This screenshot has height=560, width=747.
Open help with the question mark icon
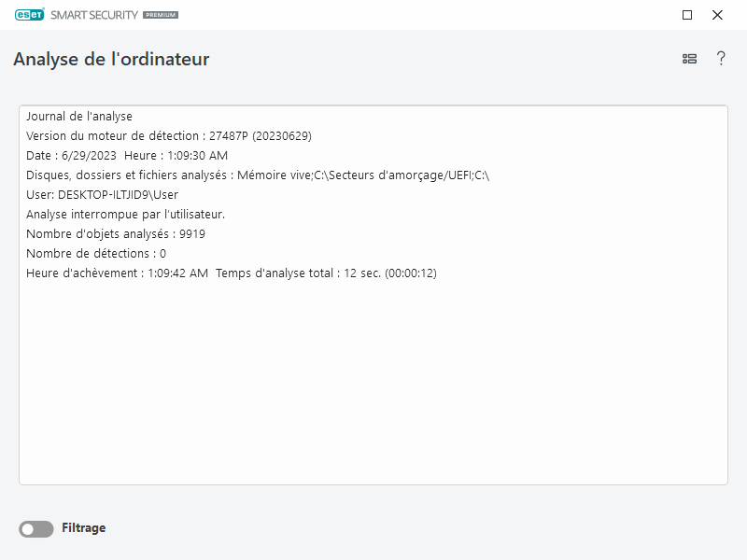721,58
